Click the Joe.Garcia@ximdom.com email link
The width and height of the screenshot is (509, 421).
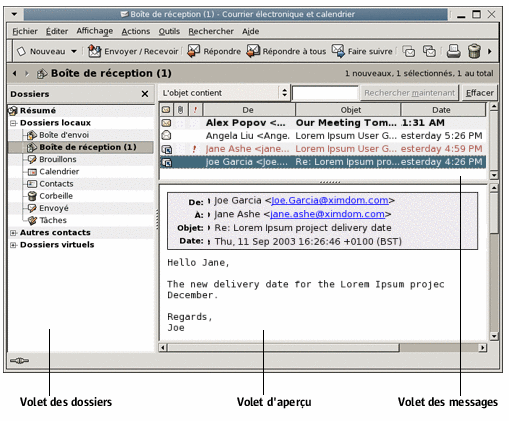(x=330, y=200)
